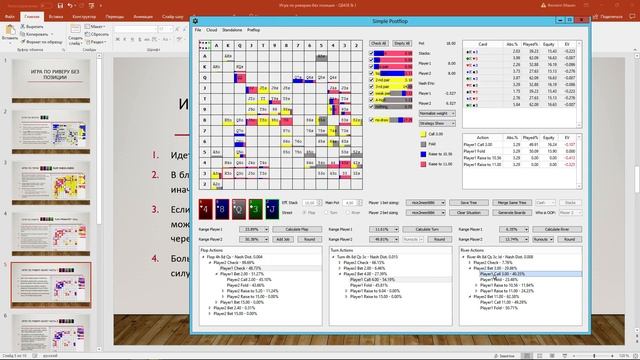Click the yellow Call 3.00 color swatch

click(x=423, y=134)
